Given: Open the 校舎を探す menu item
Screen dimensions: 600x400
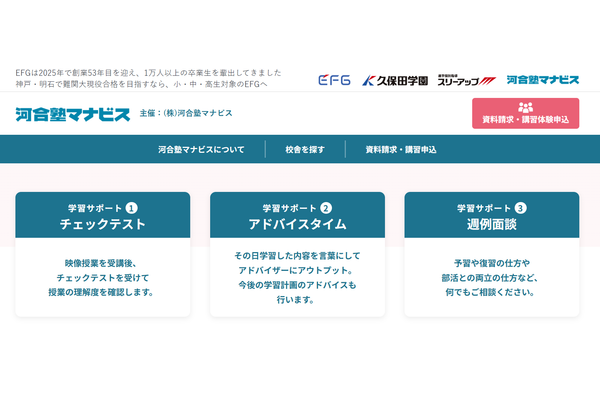Looking at the screenshot, I should 305,150.
